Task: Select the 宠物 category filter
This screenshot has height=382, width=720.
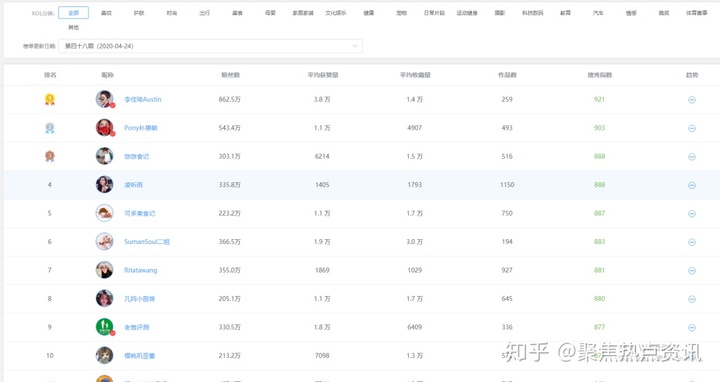Action: click(401, 13)
